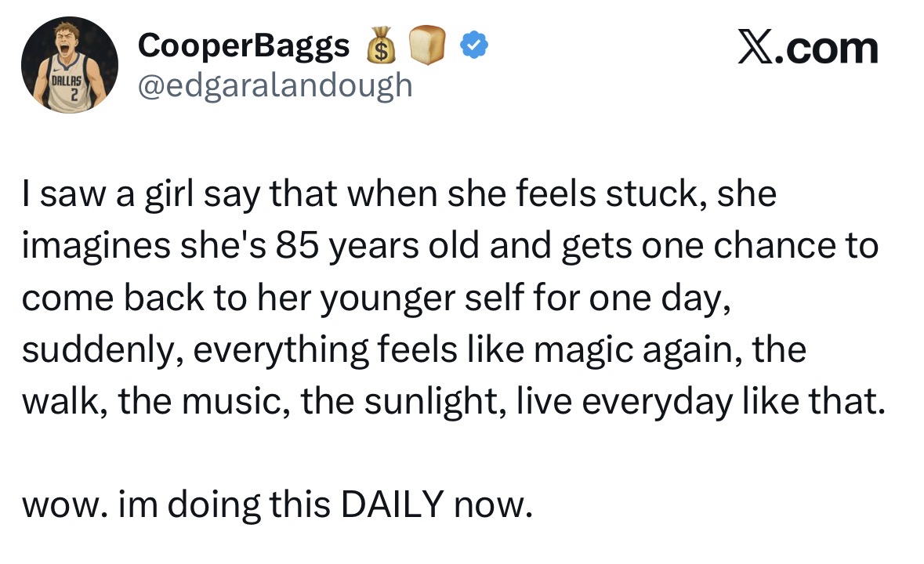Click the money bag emoji icon
The height and width of the screenshot is (564, 924).
tap(379, 49)
